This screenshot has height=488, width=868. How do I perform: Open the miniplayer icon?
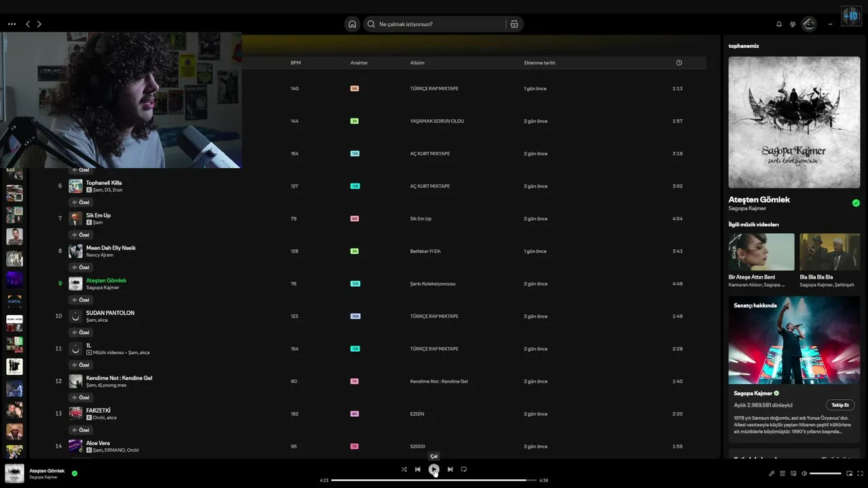coord(850,473)
